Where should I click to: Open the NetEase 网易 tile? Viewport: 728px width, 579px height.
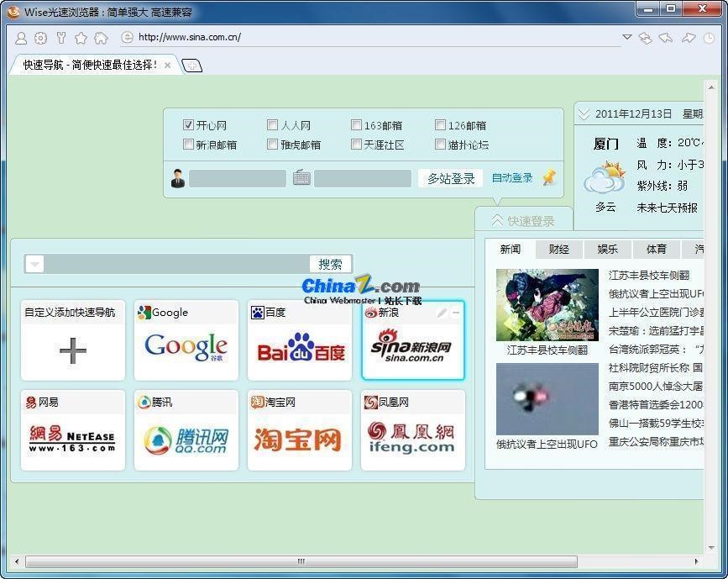click(x=73, y=430)
